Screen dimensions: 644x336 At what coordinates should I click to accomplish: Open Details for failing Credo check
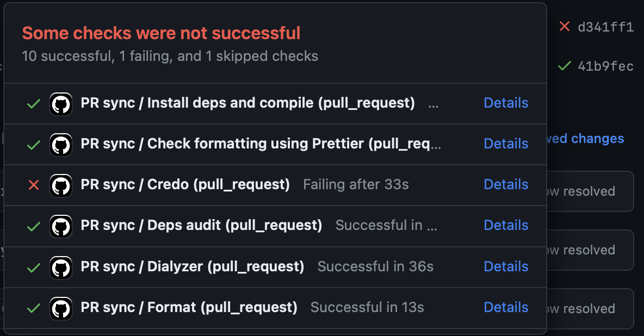pyautogui.click(x=506, y=184)
